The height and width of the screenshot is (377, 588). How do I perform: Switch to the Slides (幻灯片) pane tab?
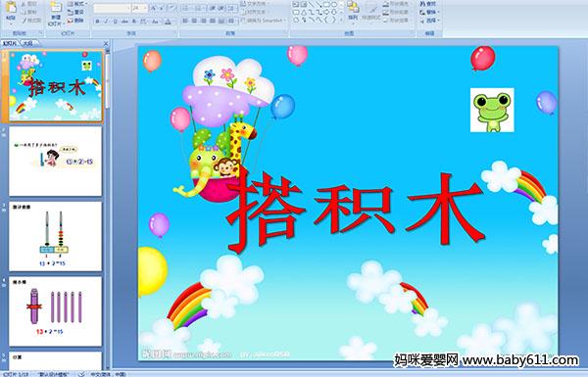[x=10, y=43]
